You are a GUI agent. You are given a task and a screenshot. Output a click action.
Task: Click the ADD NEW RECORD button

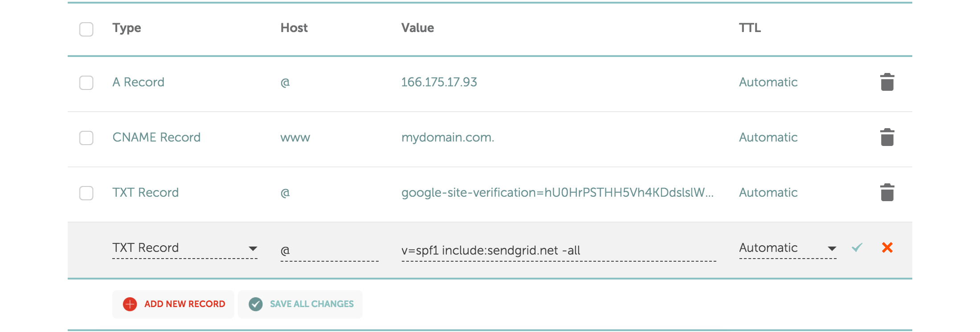[x=174, y=304]
